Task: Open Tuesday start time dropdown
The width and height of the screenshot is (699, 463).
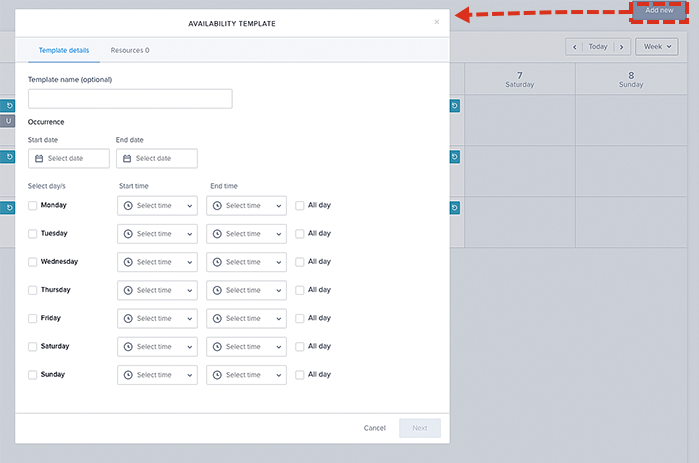Action: [x=157, y=234]
